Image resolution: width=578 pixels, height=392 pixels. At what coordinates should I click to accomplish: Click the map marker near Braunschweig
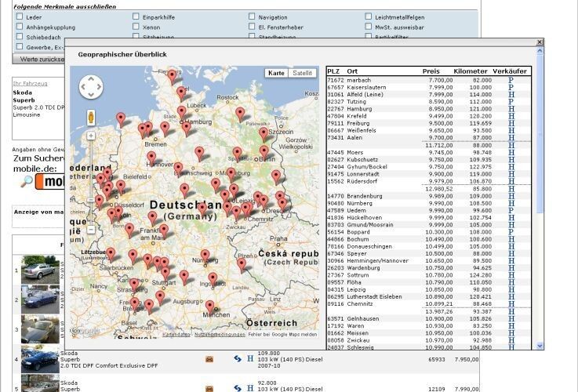(x=178, y=169)
